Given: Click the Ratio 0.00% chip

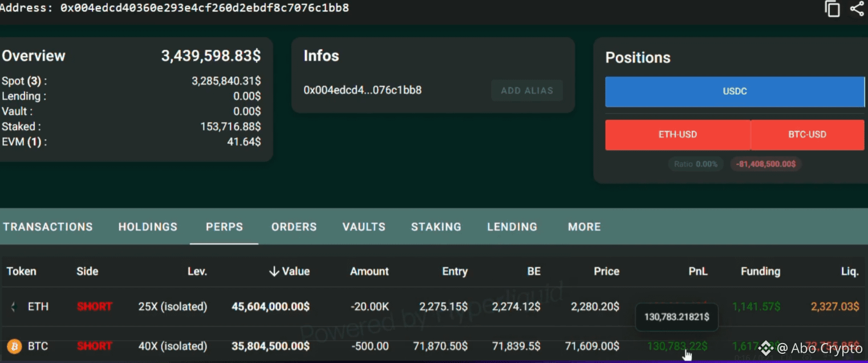Looking at the screenshot, I should [696, 164].
